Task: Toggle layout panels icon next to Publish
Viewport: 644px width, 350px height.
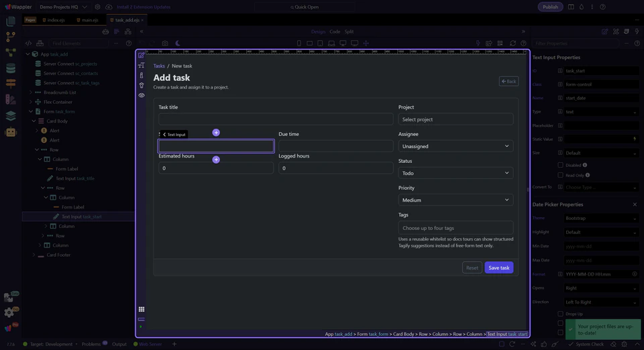Action: pyautogui.click(x=571, y=7)
